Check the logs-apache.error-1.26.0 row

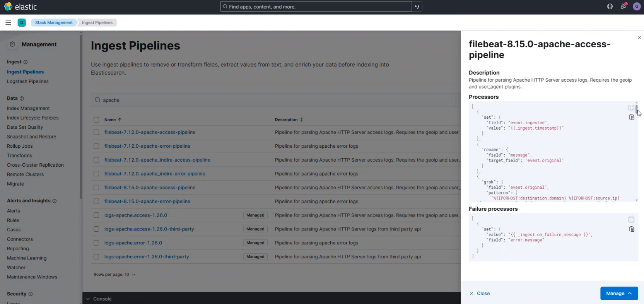(96, 243)
